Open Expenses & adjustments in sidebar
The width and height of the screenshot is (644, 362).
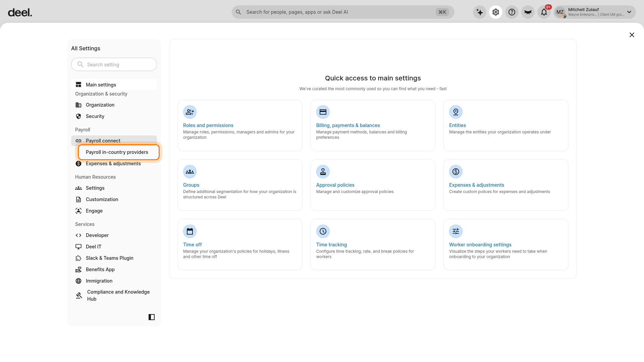[x=114, y=164]
